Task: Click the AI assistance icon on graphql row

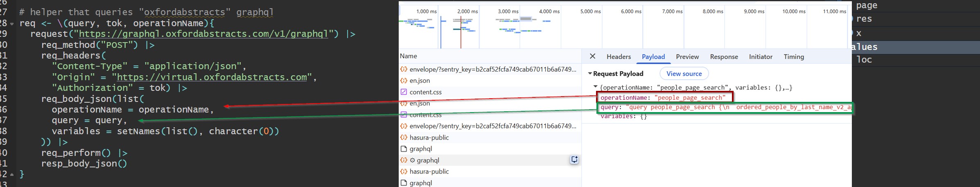Action: click(574, 160)
